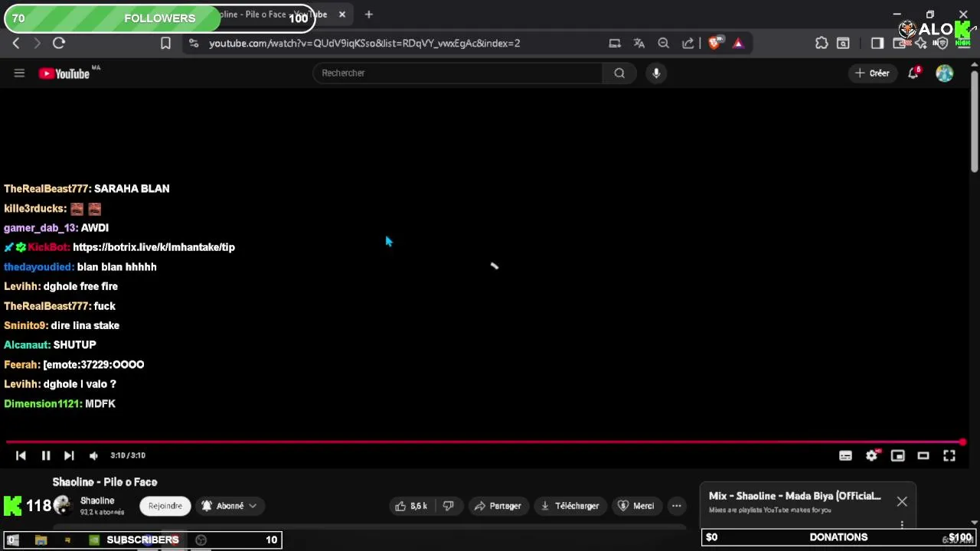Like the video with thumbs up
The image size is (980, 551).
click(411, 506)
